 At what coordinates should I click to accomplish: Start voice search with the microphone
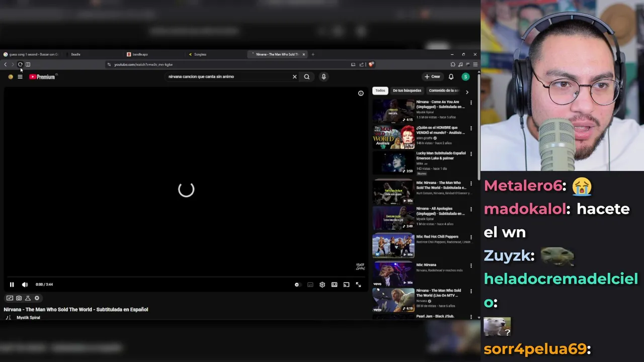click(x=324, y=77)
